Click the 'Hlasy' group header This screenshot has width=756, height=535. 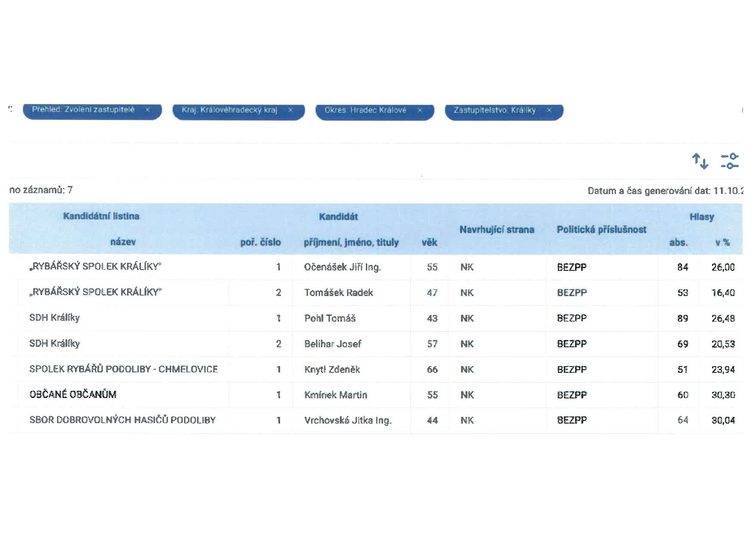point(702,217)
